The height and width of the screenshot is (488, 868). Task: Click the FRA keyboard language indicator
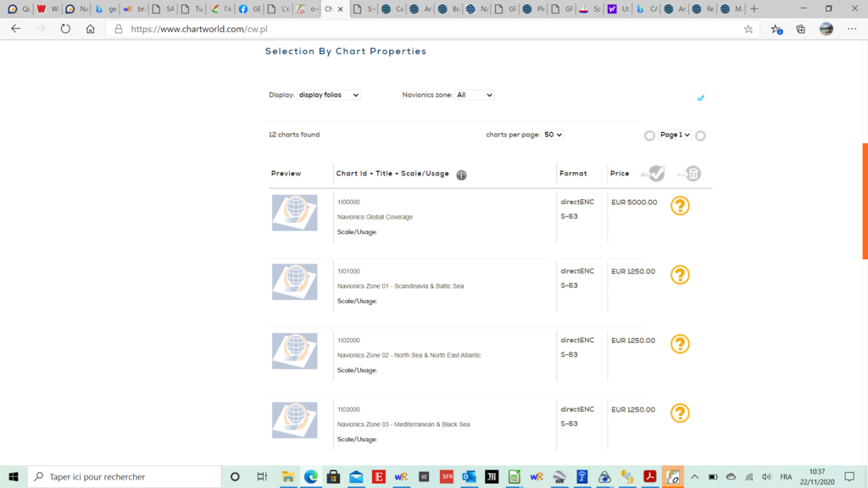click(x=786, y=476)
